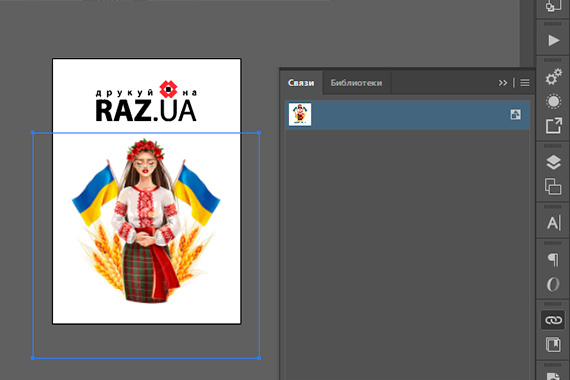Open the Layers panel icon
This screenshot has width=570, height=380.
(553, 162)
